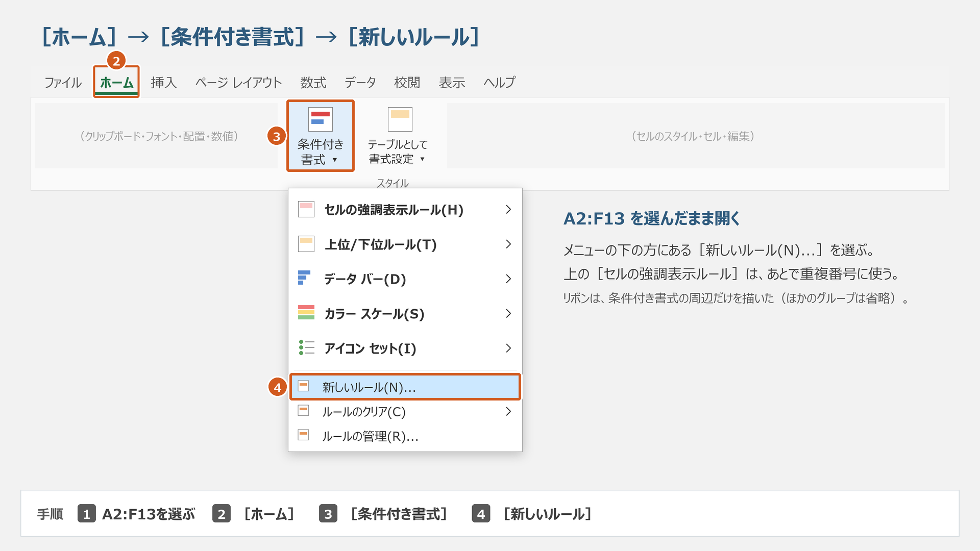Viewport: 980px width, 551px height.
Task: Choose 新しいルール(N)... from the menu
Action: (405, 387)
